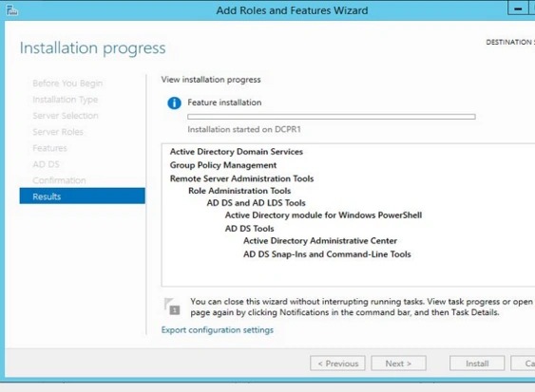Select Confirmation step in sidebar

point(59,180)
